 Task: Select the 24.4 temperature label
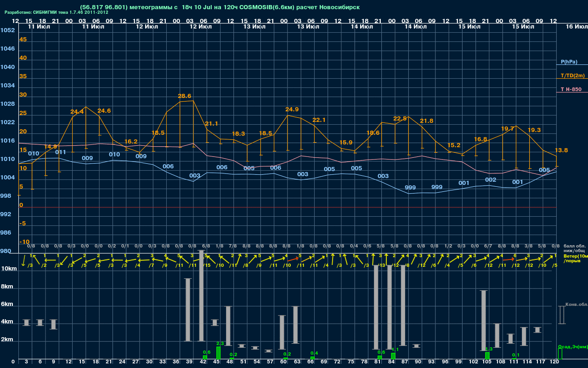tap(77, 112)
